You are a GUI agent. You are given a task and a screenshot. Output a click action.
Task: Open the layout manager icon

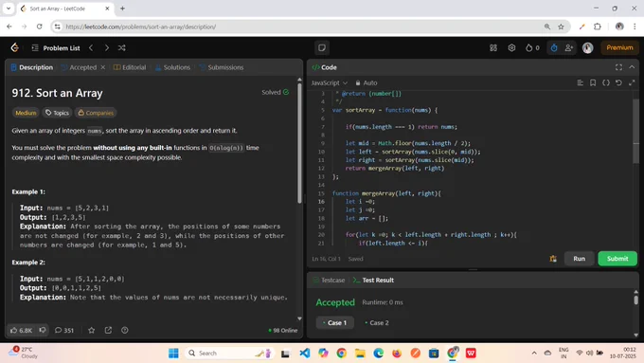pos(493,47)
